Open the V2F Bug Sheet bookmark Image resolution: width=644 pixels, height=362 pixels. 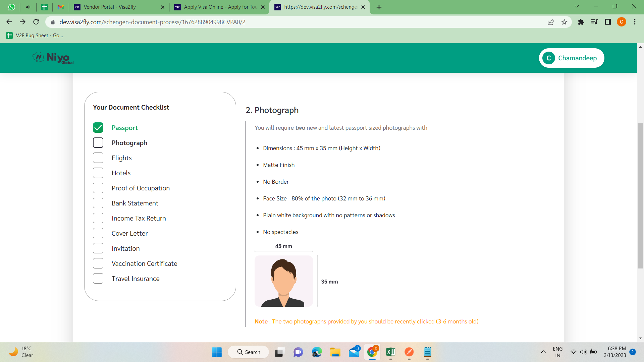(35, 36)
